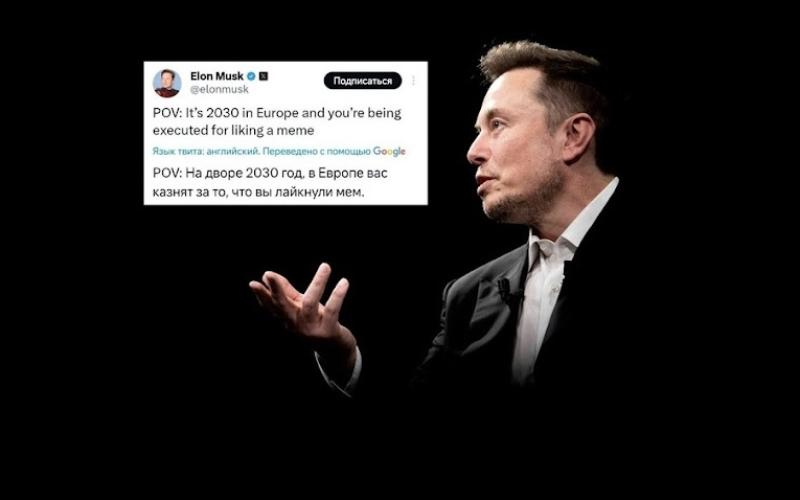Click the round profile avatar in the tweet

click(167, 83)
